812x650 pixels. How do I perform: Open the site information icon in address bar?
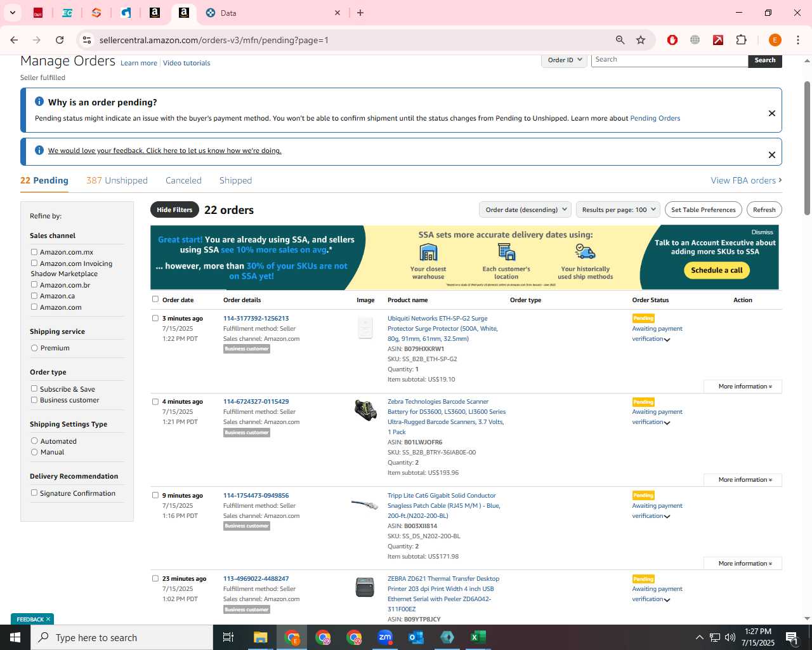87,40
